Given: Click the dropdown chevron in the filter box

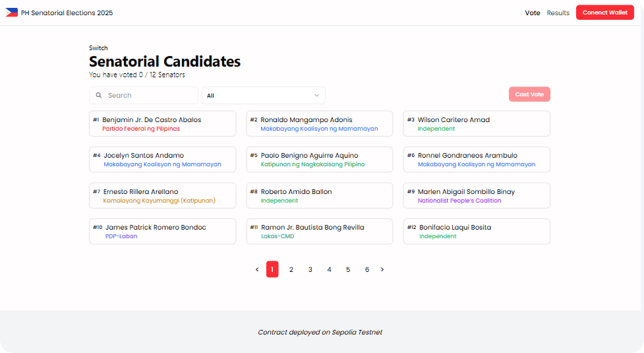Looking at the screenshot, I should (x=317, y=96).
